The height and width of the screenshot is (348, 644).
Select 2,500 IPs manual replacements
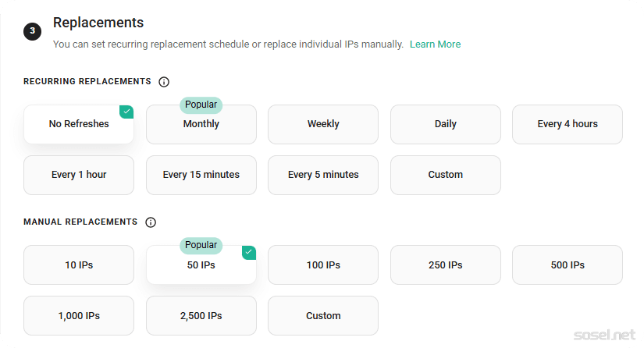[x=201, y=316]
